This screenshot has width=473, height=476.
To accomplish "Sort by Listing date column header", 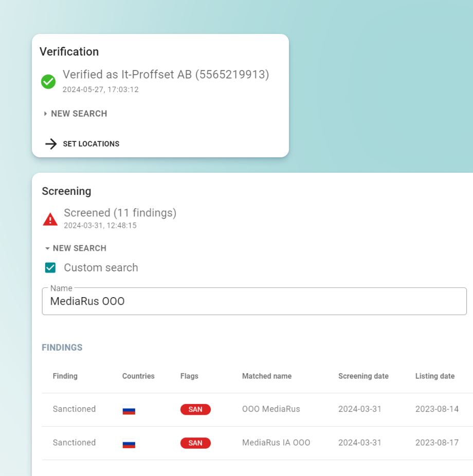I will [435, 376].
